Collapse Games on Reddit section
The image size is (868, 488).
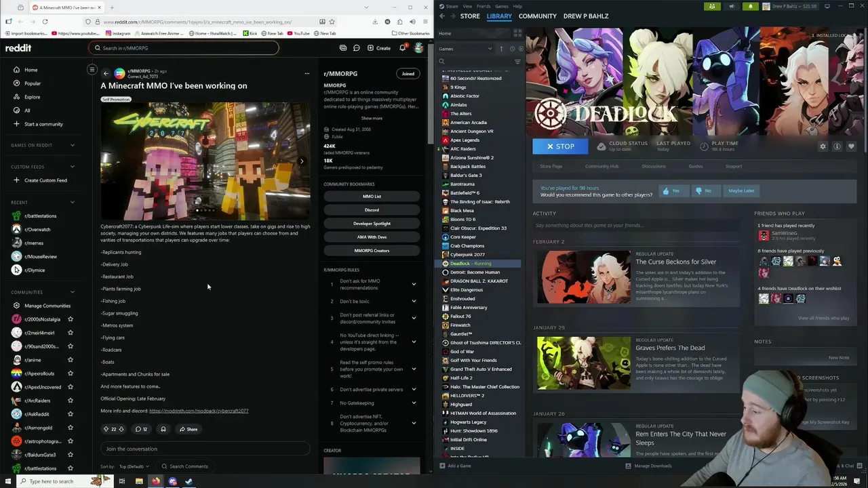[73, 145]
